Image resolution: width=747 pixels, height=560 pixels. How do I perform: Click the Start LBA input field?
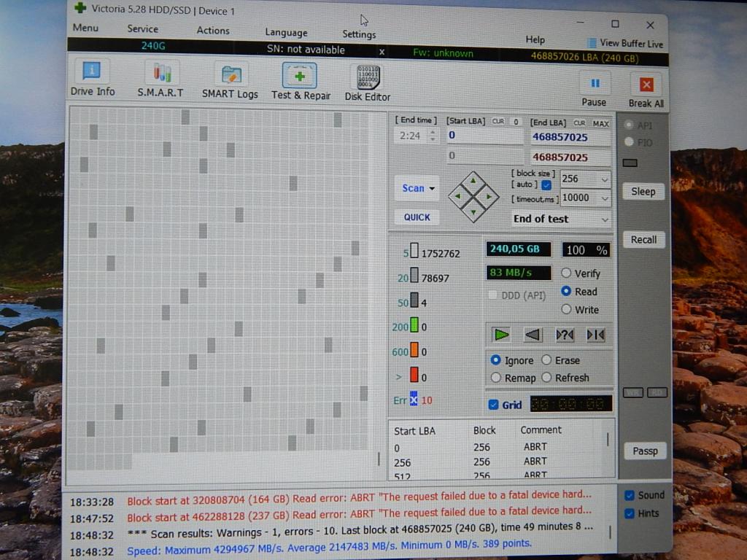coord(484,135)
